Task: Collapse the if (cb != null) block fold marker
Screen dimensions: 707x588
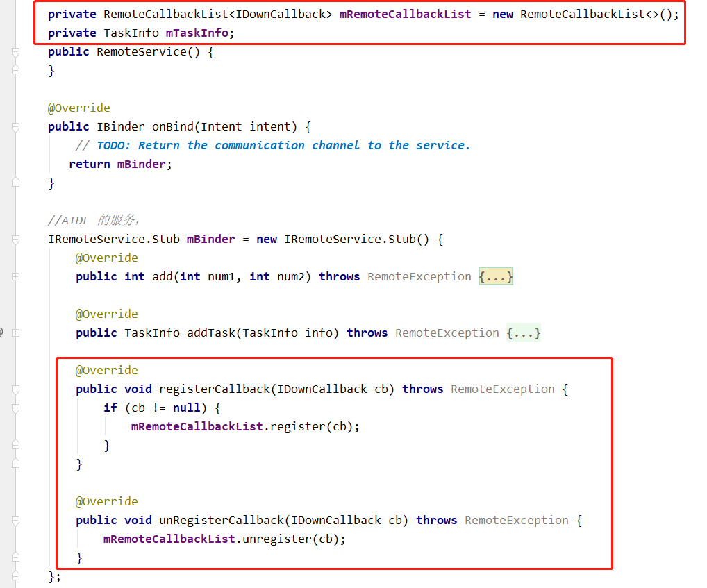Action: [x=16, y=408]
